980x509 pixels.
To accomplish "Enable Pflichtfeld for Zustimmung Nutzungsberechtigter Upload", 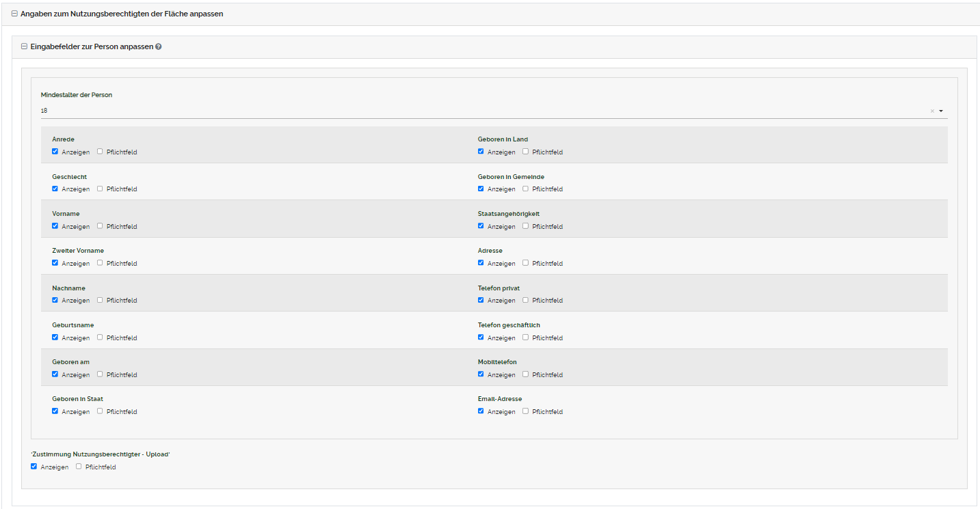I will (79, 467).
